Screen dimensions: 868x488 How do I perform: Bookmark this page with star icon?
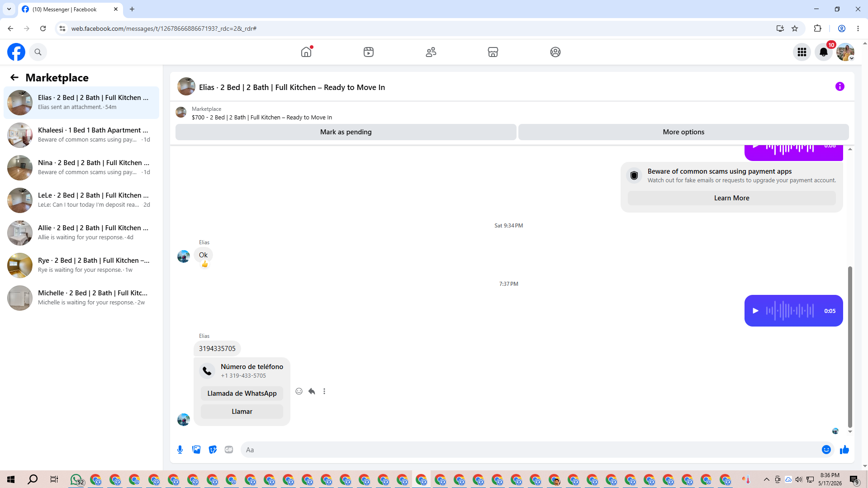click(x=795, y=28)
